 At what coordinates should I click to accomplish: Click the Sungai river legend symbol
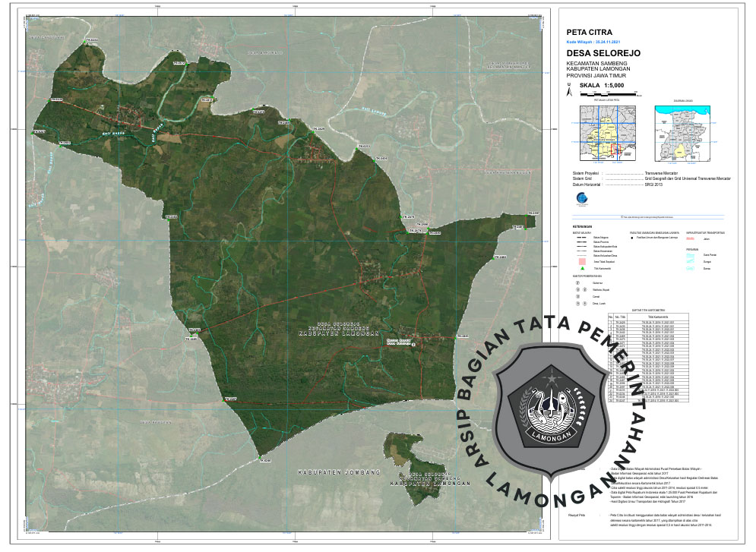[x=691, y=261]
